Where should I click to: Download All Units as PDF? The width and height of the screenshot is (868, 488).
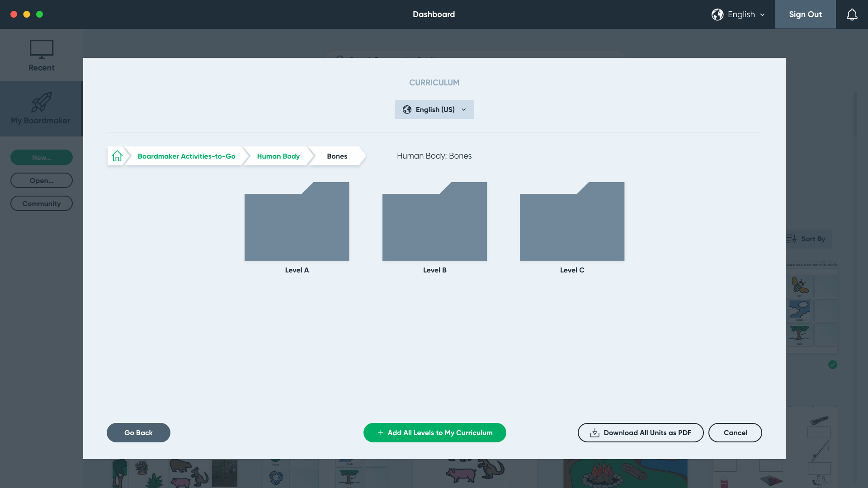coord(640,432)
